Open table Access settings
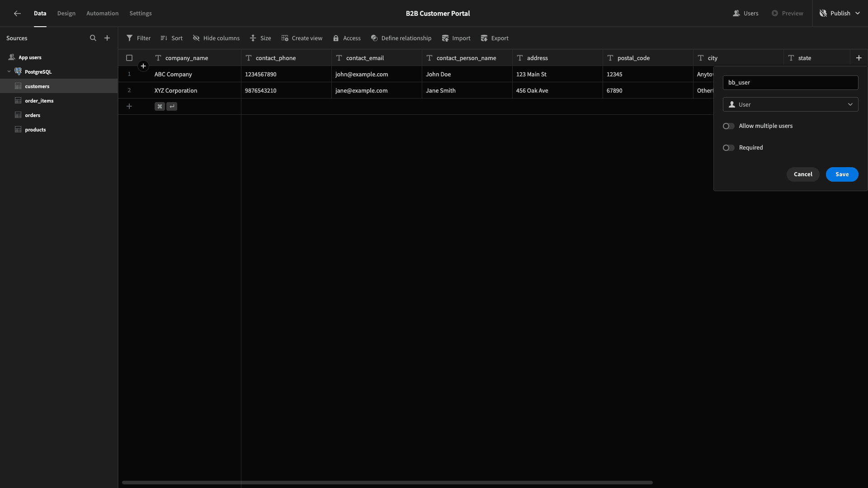This screenshot has height=488, width=868. (x=347, y=38)
